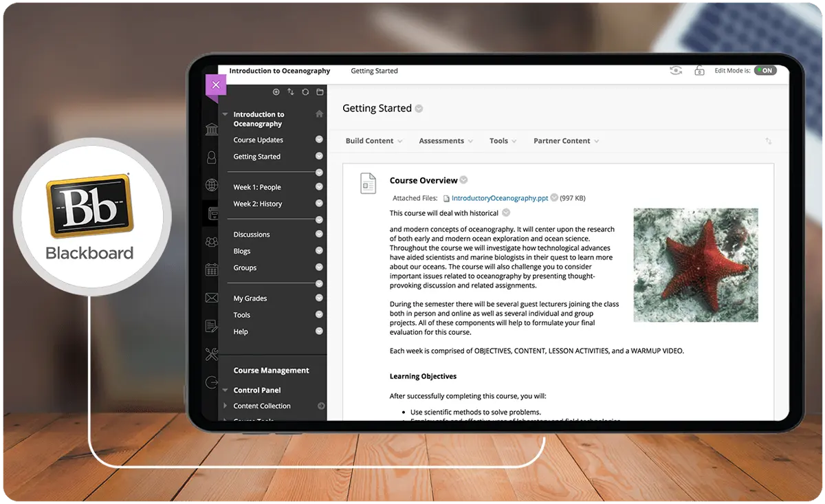Screen dimensions: 825x504
Task: Open options chevron for Blogs
Action: click(x=319, y=250)
